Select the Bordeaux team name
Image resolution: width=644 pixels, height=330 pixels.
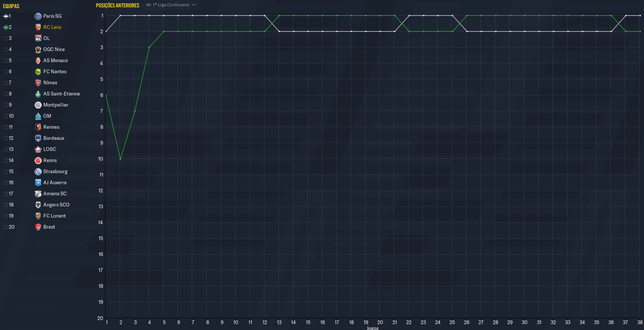click(x=54, y=138)
